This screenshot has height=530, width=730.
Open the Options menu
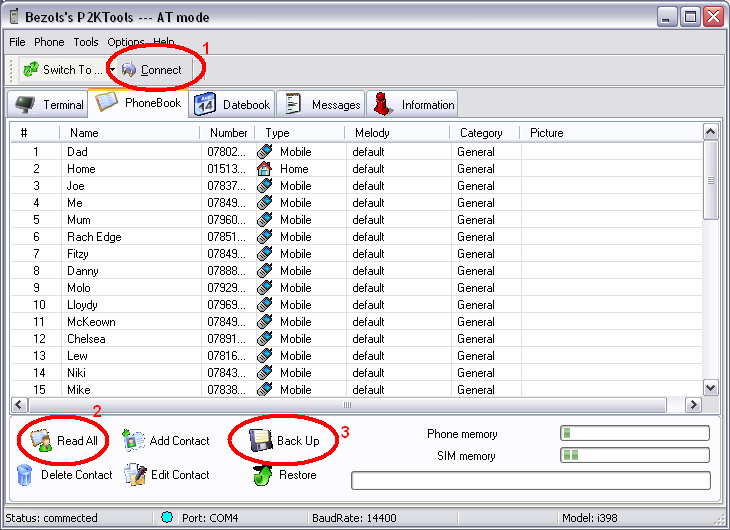click(126, 42)
